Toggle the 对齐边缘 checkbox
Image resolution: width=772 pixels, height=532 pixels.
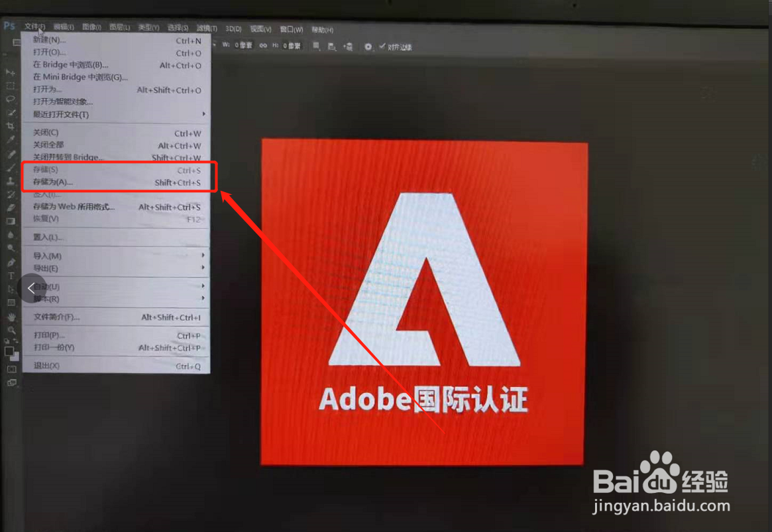382,46
